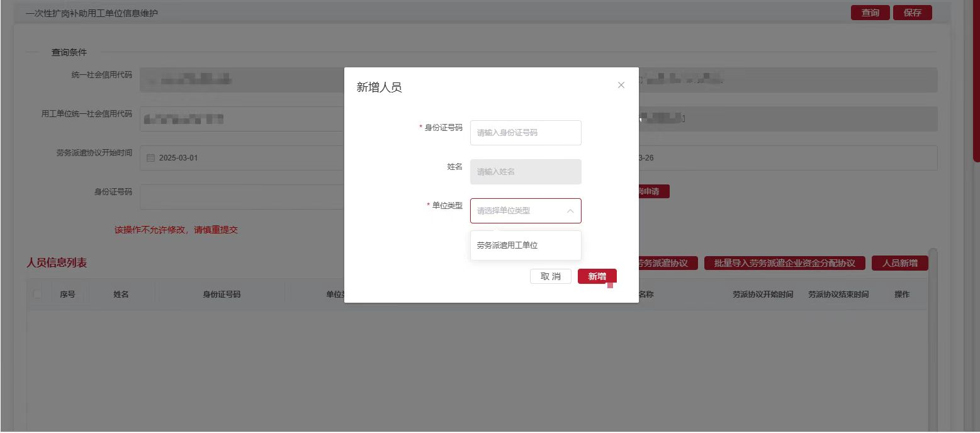Click the 统一社会信用代码 field
The width and height of the screenshot is (980, 433).
tap(239, 79)
